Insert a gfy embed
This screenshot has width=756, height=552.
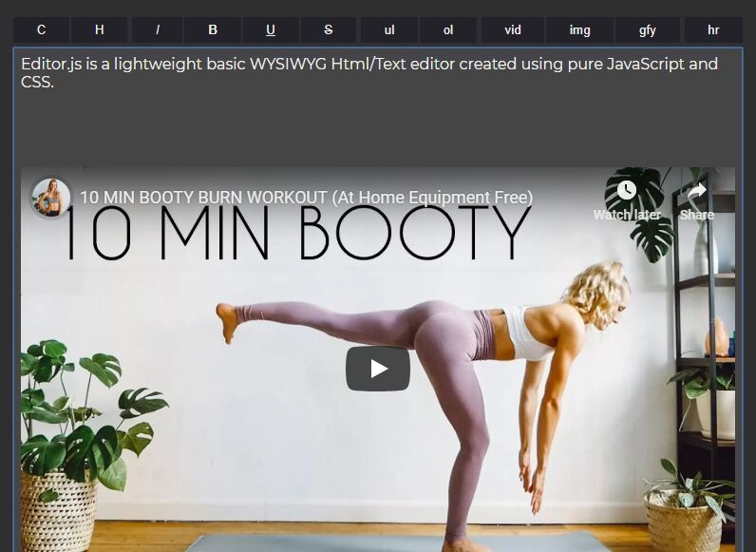point(648,29)
